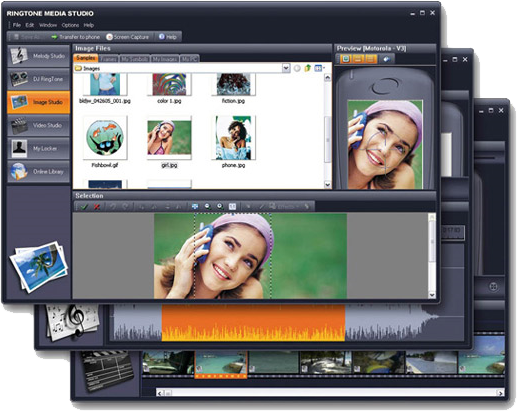
Task: Open the Edit menu
Action: pyautogui.click(x=30, y=25)
